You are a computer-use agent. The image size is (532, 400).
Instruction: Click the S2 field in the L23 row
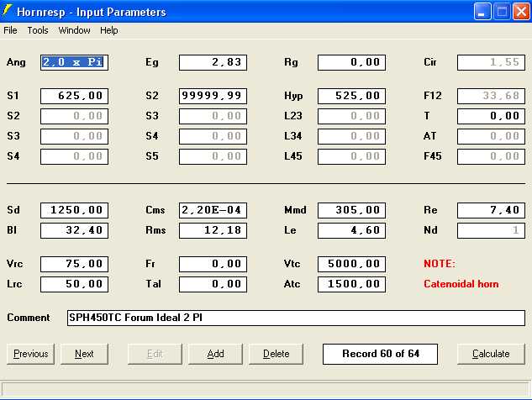[74, 116]
